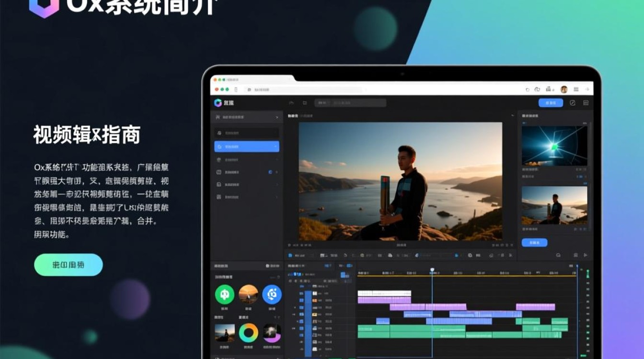Select the white clip on the top timeline track
The image size is (644, 359).
(x=384, y=293)
